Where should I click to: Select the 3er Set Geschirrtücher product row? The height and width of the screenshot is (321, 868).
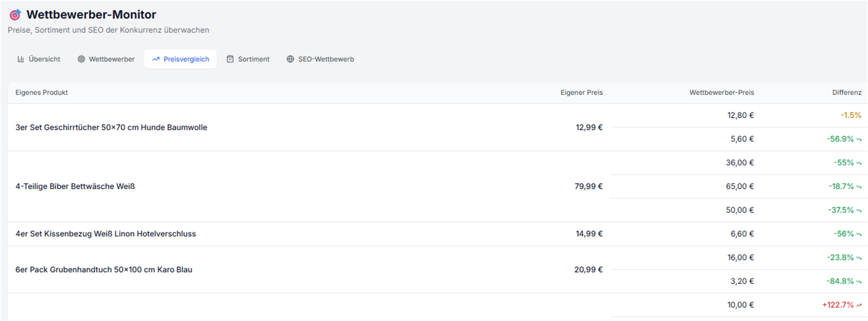(x=111, y=127)
